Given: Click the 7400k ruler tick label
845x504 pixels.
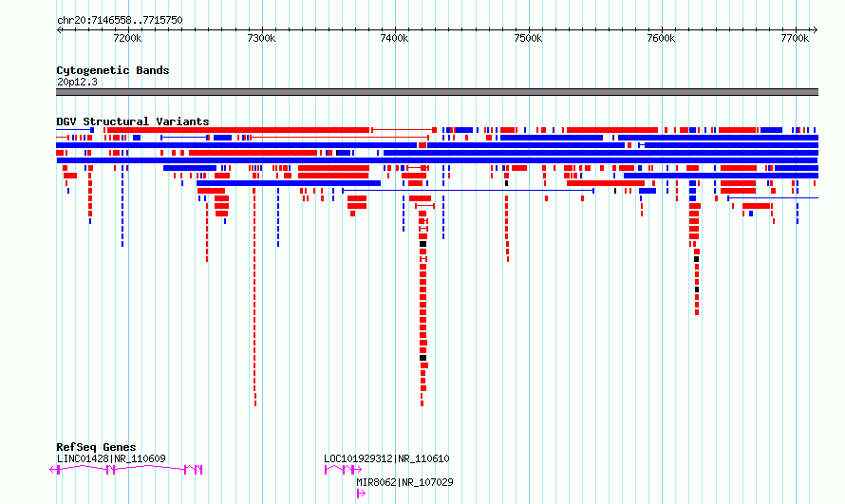Looking at the screenshot, I should click(x=394, y=38).
